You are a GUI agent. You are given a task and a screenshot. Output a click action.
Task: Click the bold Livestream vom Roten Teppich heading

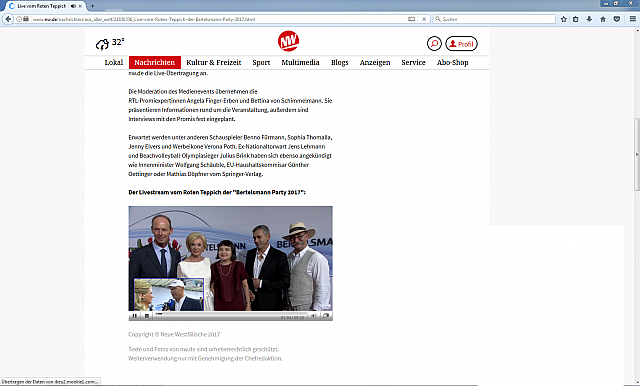coord(217,192)
